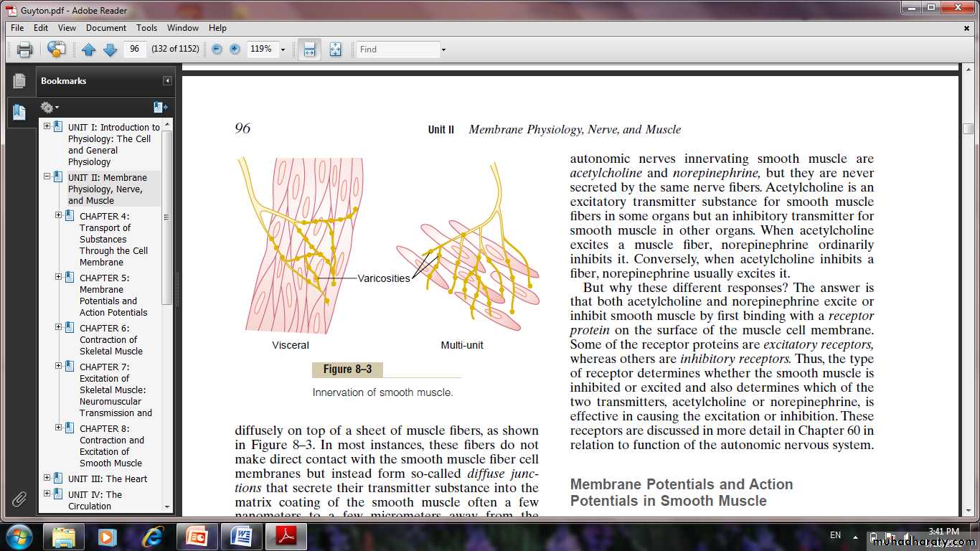
Task: Click the Print icon in the toolbar
Action: pos(25,50)
